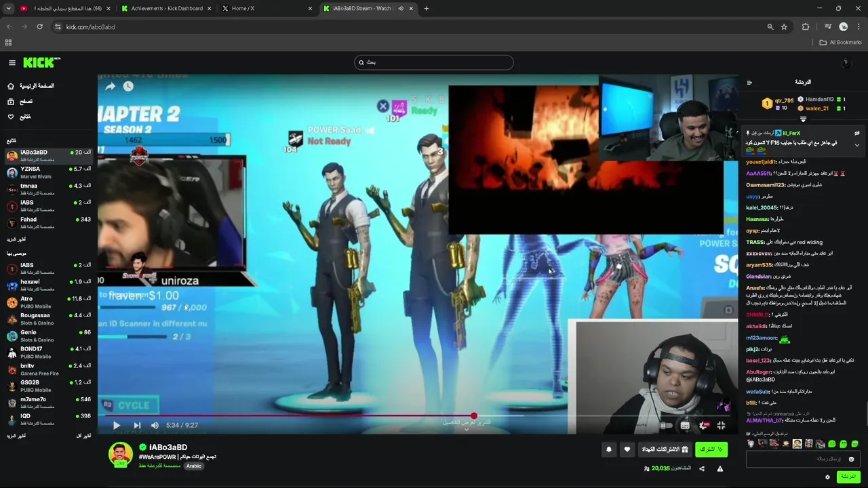The image size is (868, 488).
Task: Expand the gift leaderboard
Action: coord(803,119)
